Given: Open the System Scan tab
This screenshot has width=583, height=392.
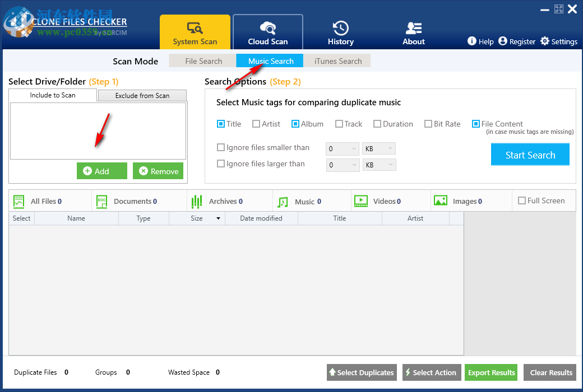Looking at the screenshot, I should click(195, 32).
